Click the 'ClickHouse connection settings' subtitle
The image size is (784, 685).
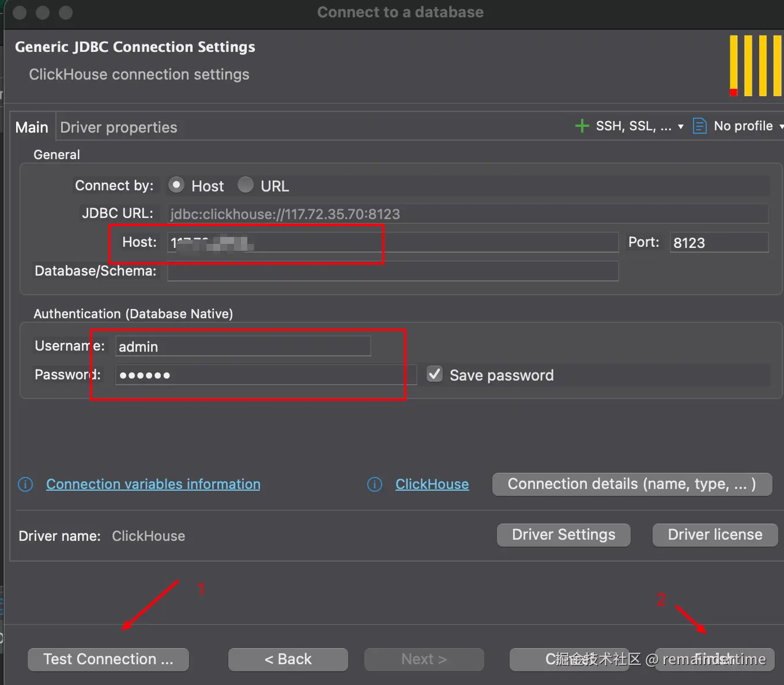coord(139,74)
